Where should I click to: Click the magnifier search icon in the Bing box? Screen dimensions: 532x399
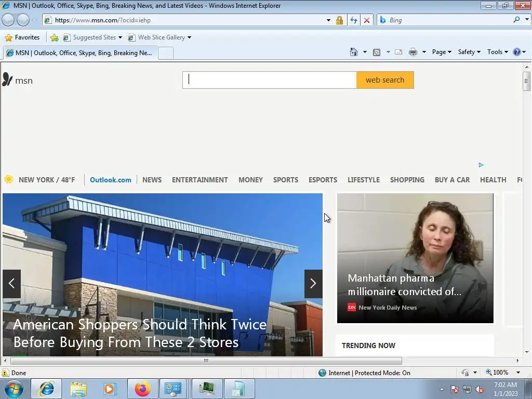click(x=516, y=20)
